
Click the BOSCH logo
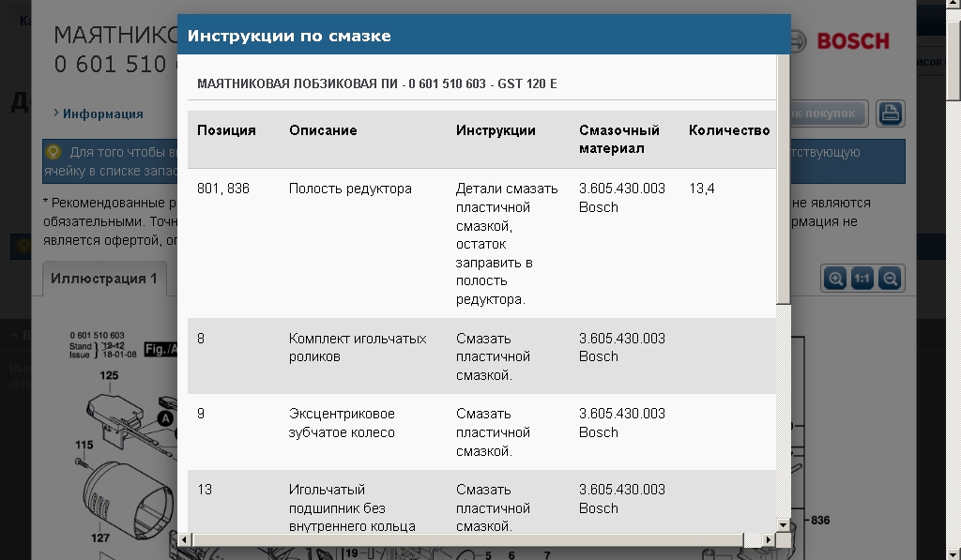pos(853,41)
